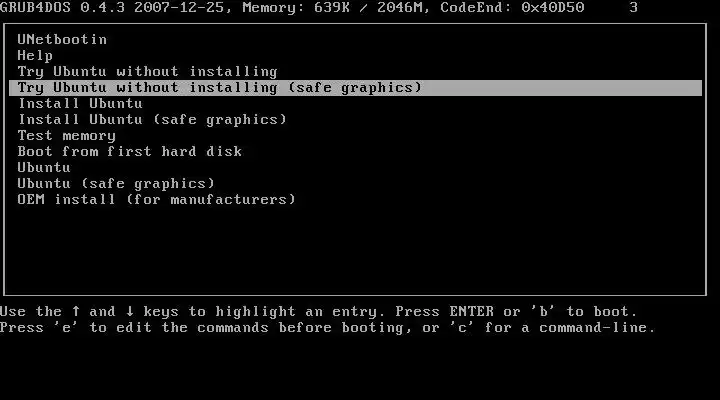Select the Help boot entry
This screenshot has height=400, width=720.
pos(35,56)
